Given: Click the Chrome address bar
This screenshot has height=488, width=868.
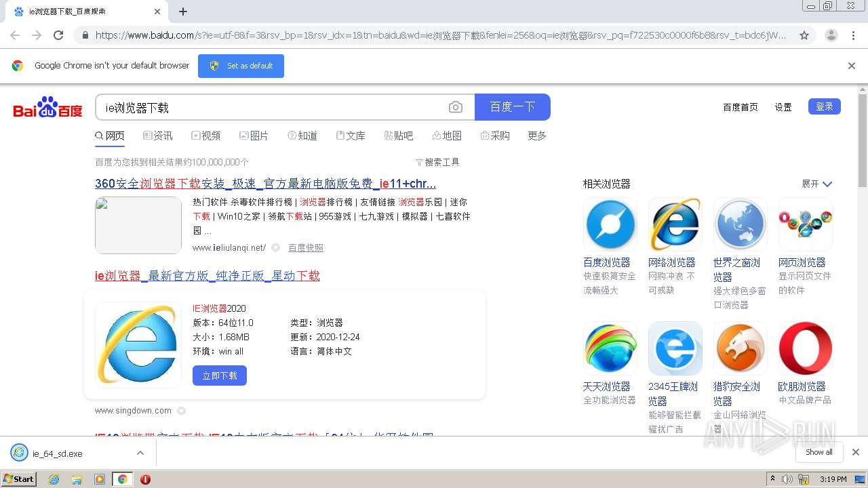Looking at the screenshot, I should pyautogui.click(x=441, y=35).
